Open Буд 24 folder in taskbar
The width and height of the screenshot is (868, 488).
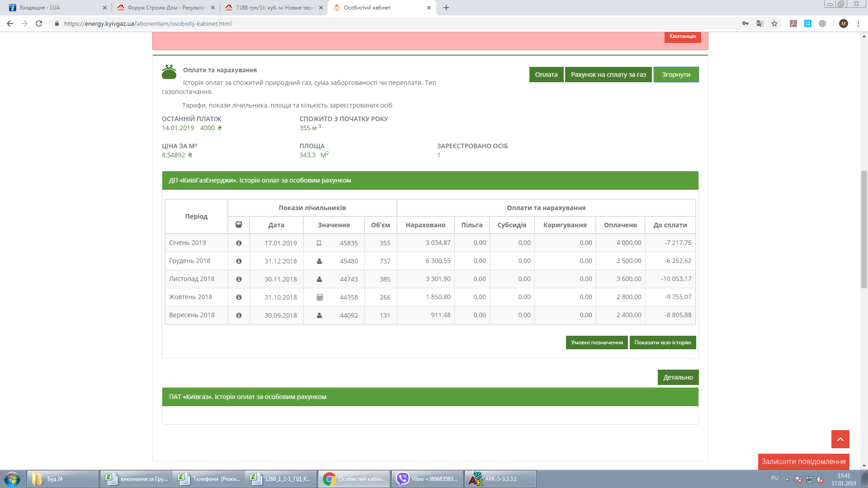(63, 479)
